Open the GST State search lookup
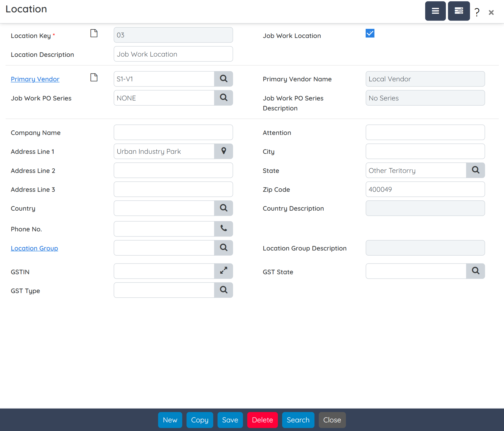 [475, 271]
